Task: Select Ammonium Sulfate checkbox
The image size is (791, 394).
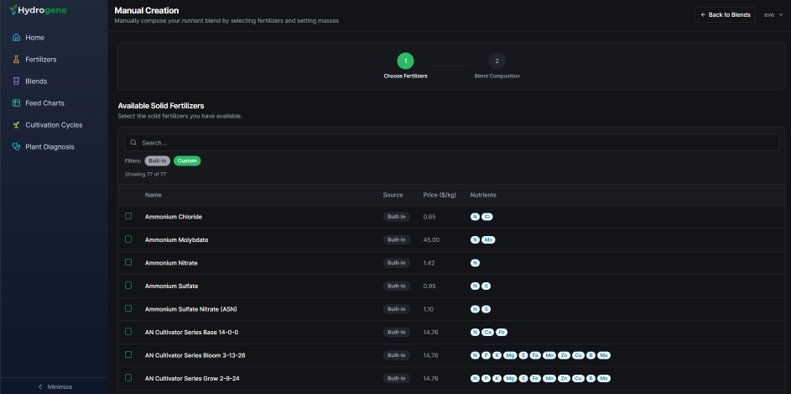Action: (128, 286)
